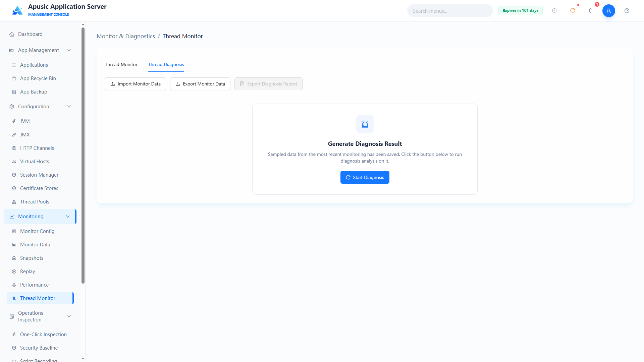Collapse the App Management chevron
The height and width of the screenshot is (362, 644).
tap(69, 50)
